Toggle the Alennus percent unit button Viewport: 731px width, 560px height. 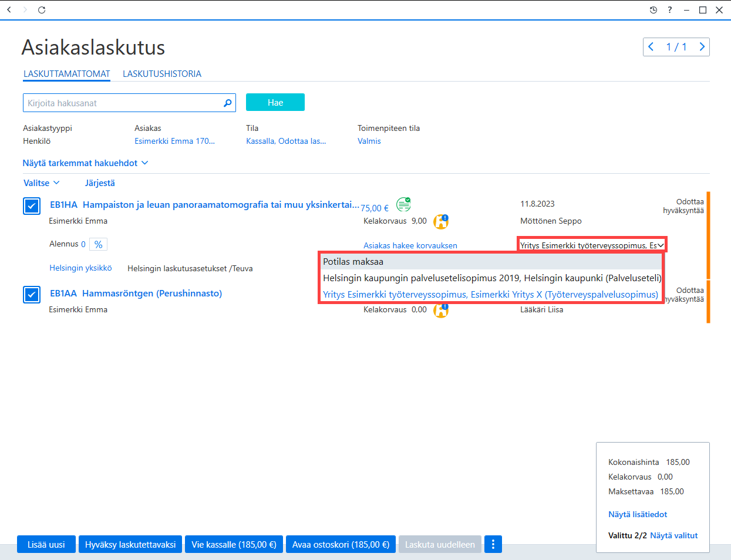(99, 244)
